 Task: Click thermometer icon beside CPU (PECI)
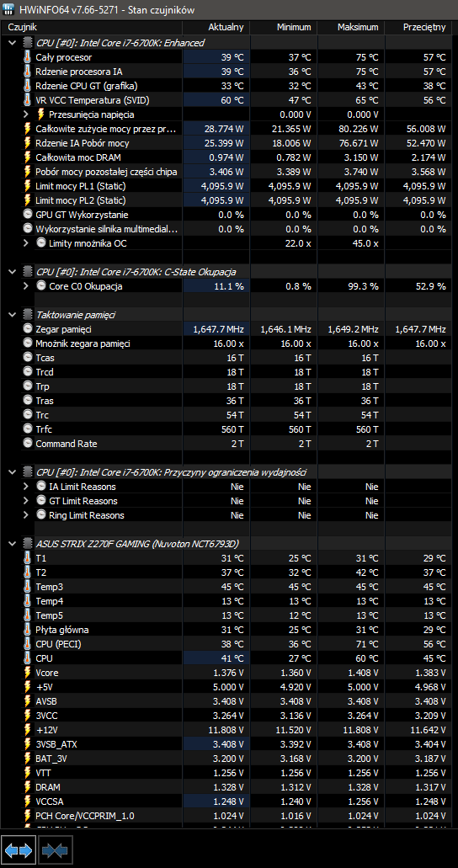[28, 644]
